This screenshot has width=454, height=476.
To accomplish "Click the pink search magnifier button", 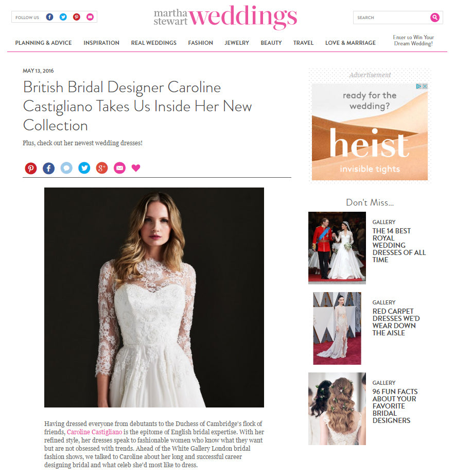I will [434, 18].
